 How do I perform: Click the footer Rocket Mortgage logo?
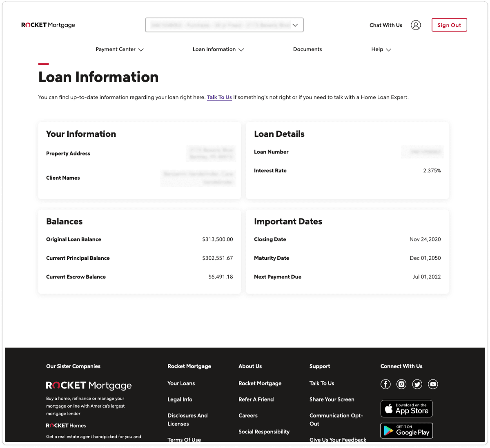pos(89,386)
